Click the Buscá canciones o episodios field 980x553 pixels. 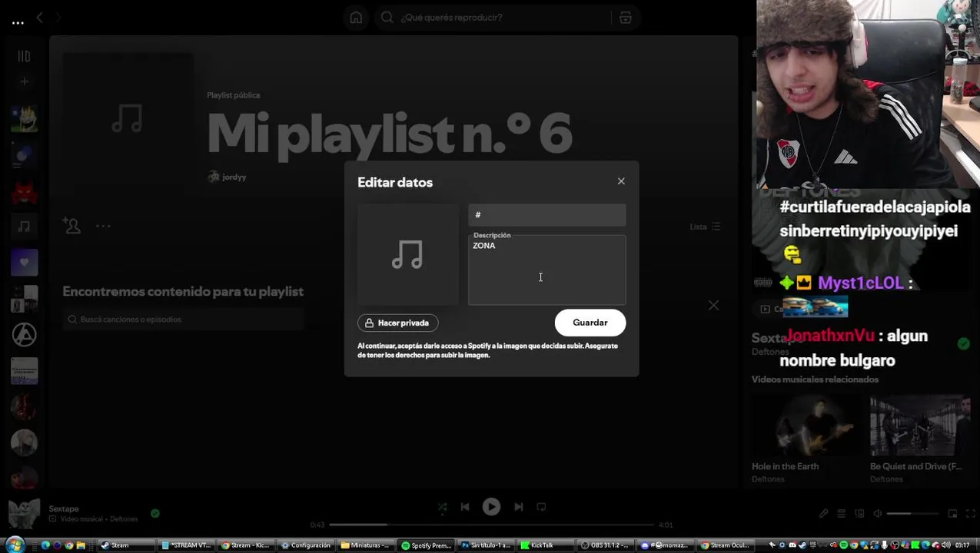(x=184, y=320)
